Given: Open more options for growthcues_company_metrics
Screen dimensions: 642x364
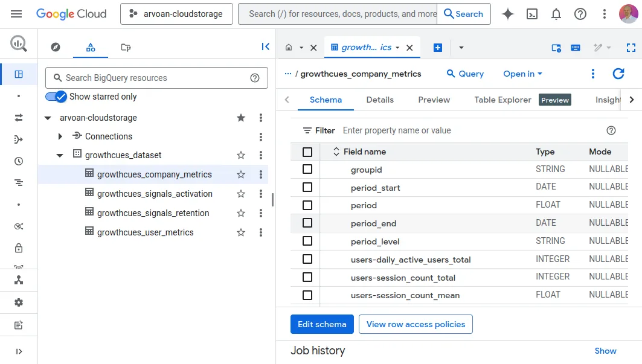Looking at the screenshot, I should [260, 174].
